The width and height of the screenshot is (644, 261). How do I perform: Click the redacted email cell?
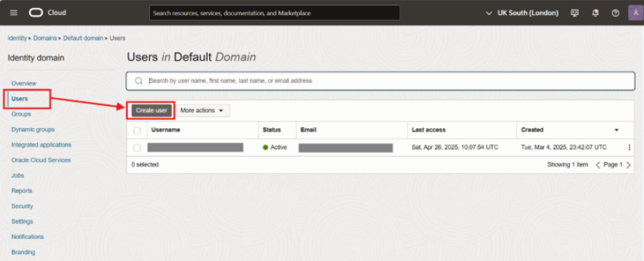click(346, 148)
